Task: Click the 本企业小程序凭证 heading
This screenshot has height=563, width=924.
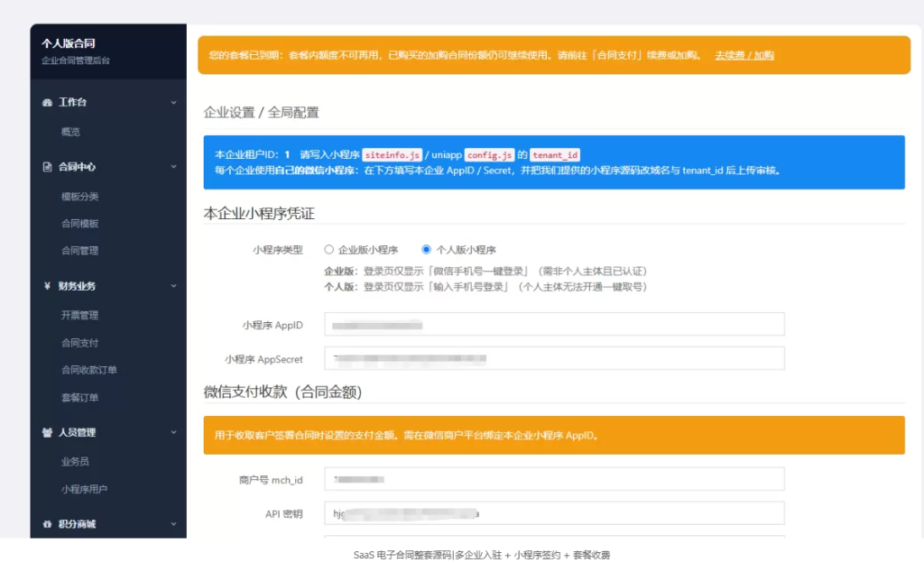Action: coord(259,214)
